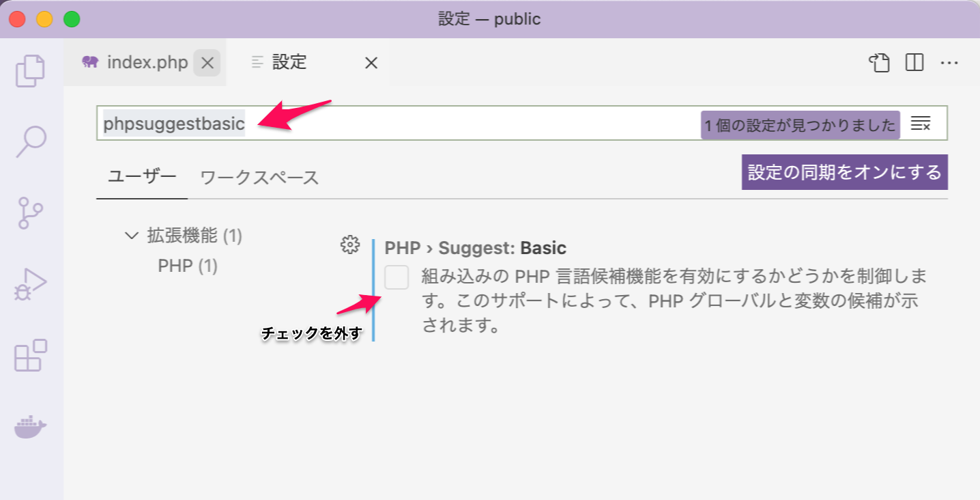Select the ユーザー settings tab
Viewport: 980px width, 500px height.
141,176
